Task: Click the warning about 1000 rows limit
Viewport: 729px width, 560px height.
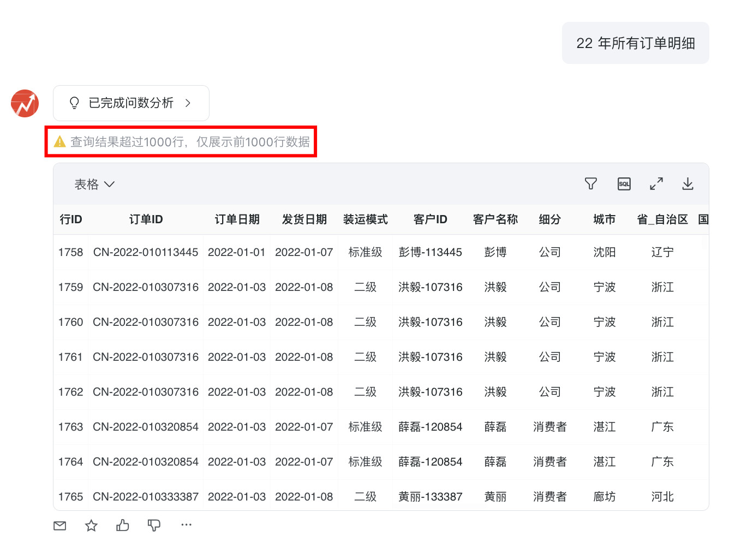Action: click(x=182, y=142)
